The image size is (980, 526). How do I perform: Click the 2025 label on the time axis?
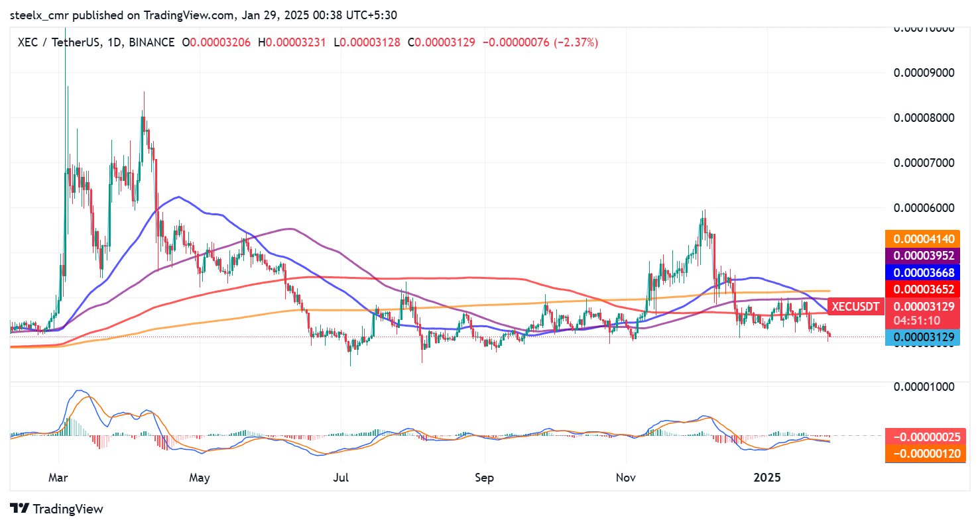[x=766, y=477]
